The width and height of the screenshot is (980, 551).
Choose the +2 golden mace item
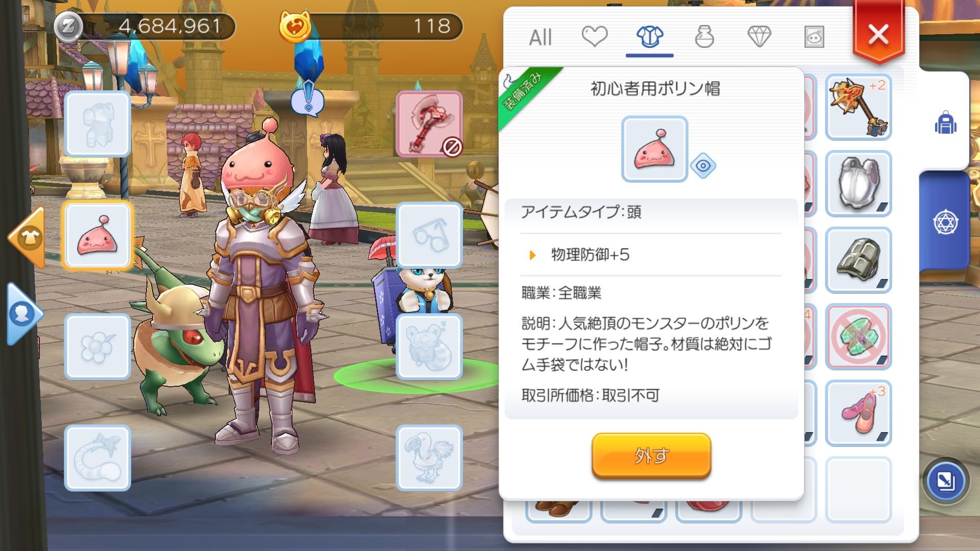[x=859, y=107]
